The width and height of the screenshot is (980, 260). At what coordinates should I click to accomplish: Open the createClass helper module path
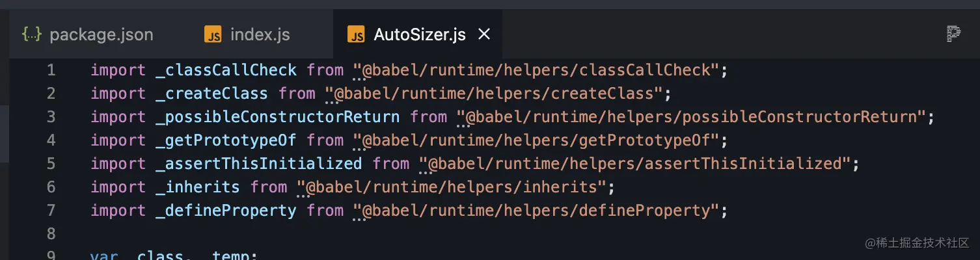tap(498, 94)
